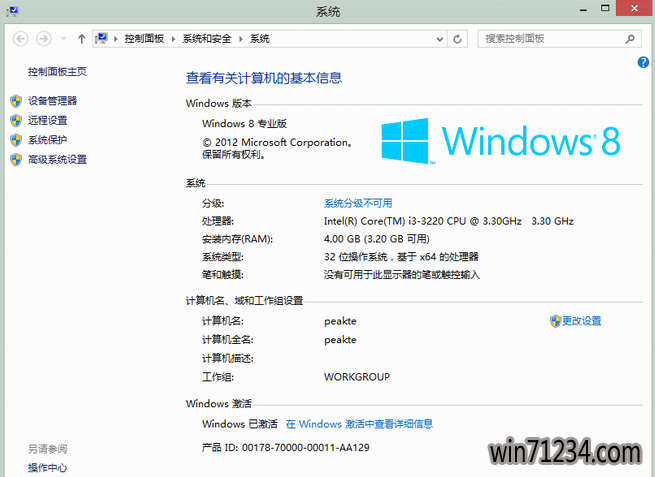Select product ID 00178-70000-00011-AA129
This screenshot has height=477, width=655.
[x=306, y=448]
